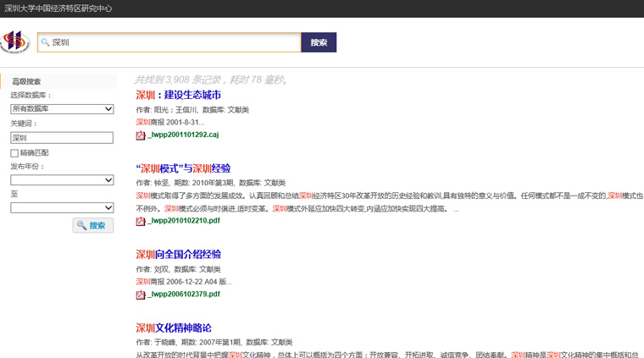Download file _lwpp2006102379.pdf
The width and height of the screenshot is (644, 358).
click(x=184, y=294)
